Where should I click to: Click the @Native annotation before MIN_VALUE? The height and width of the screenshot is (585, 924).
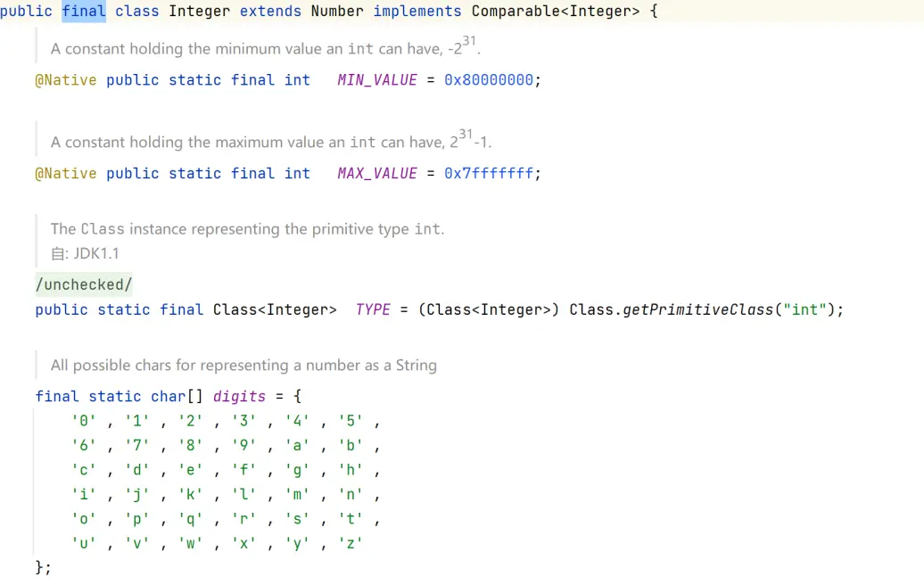click(x=65, y=80)
